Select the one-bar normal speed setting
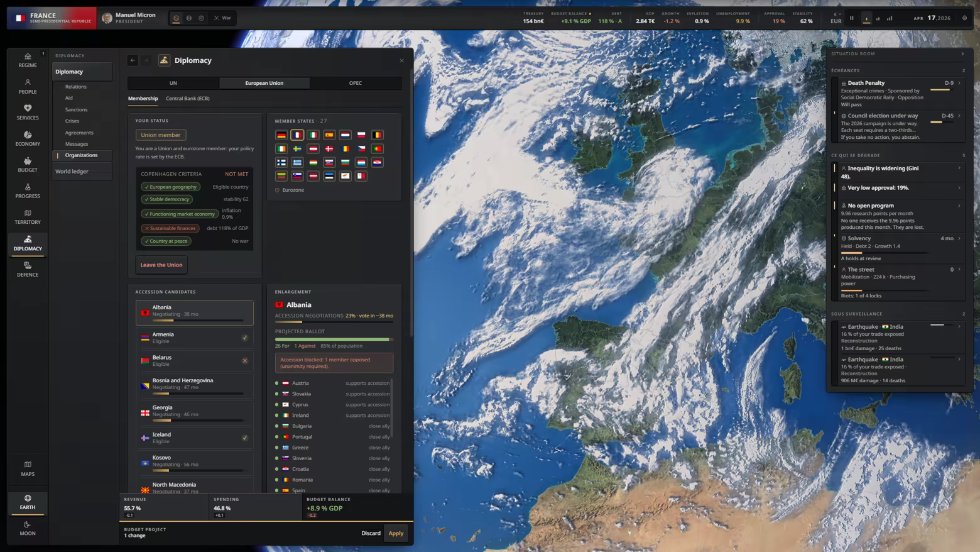This screenshot has width=980, height=552. (x=866, y=18)
